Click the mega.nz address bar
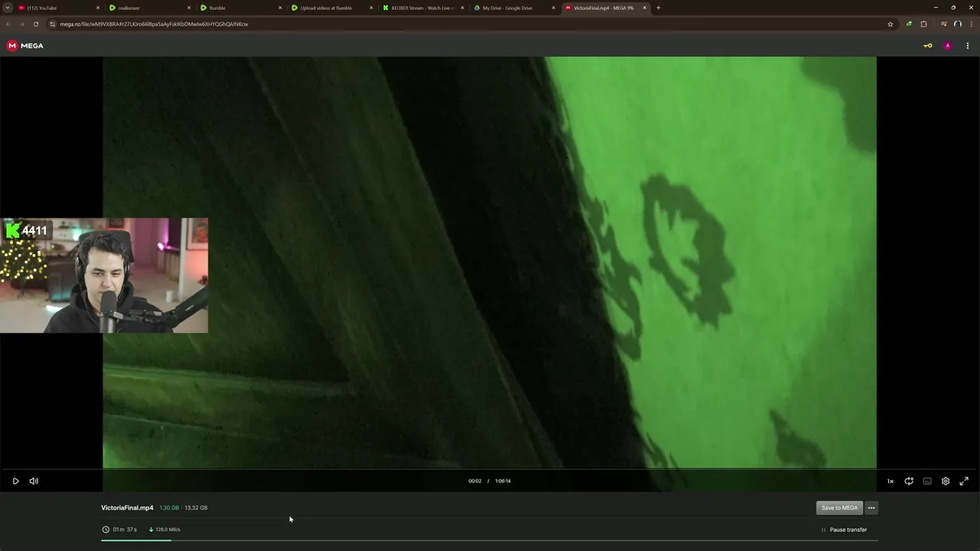The width and height of the screenshot is (980, 551). pyautogui.click(x=471, y=24)
